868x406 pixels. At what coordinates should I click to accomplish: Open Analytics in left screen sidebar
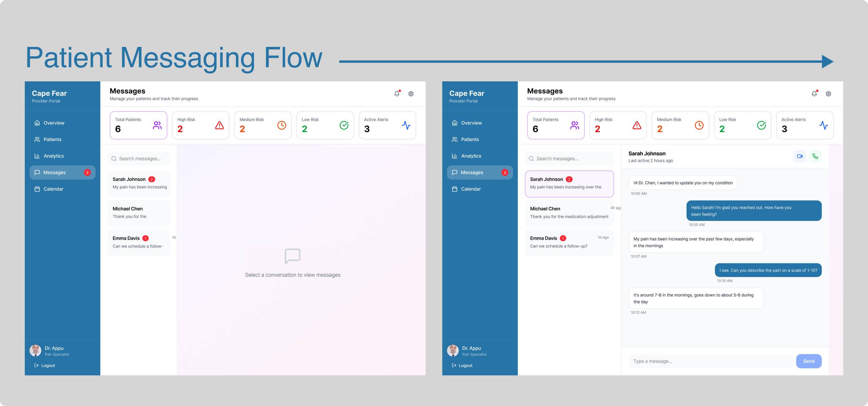tap(53, 156)
